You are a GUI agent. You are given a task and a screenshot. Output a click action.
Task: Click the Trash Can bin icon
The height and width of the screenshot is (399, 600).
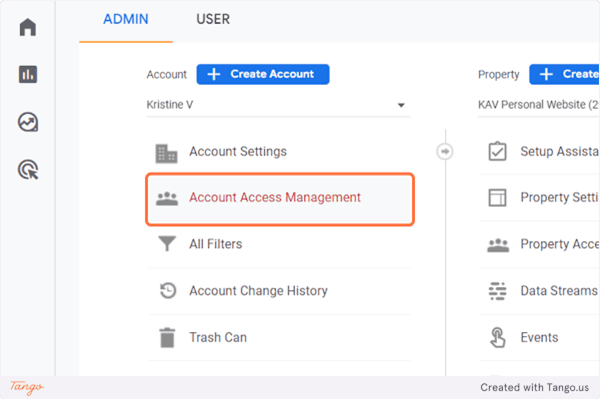[x=167, y=337]
